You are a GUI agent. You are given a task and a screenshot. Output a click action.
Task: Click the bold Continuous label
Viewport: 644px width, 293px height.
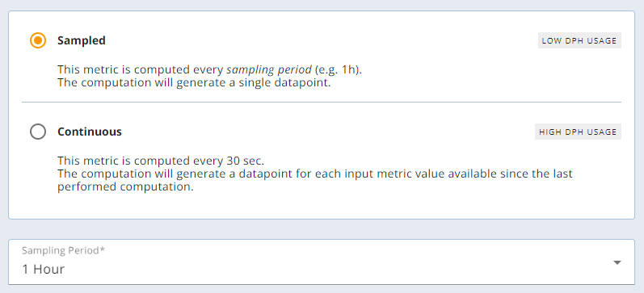[90, 132]
